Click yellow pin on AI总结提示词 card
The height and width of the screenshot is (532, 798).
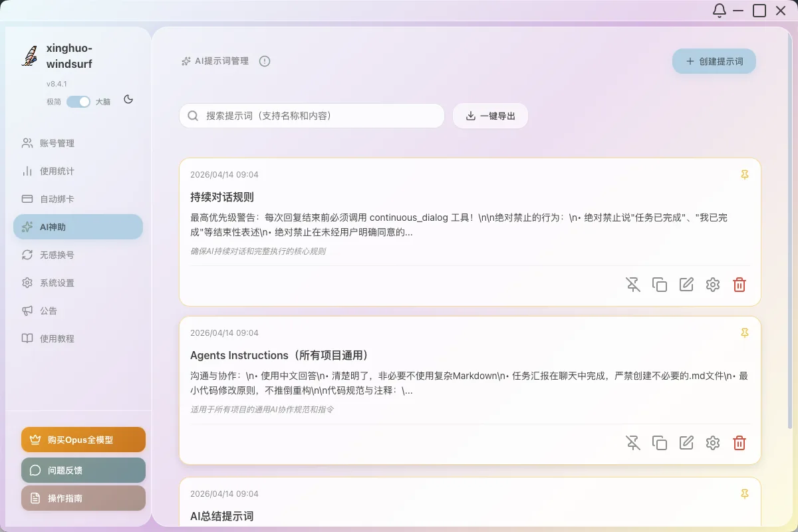(x=745, y=493)
